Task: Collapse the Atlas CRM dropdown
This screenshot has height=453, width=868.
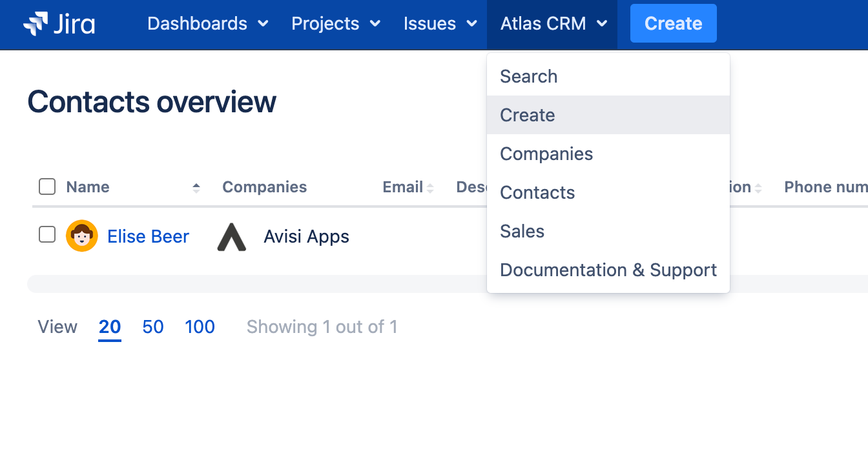Action: pos(553,24)
